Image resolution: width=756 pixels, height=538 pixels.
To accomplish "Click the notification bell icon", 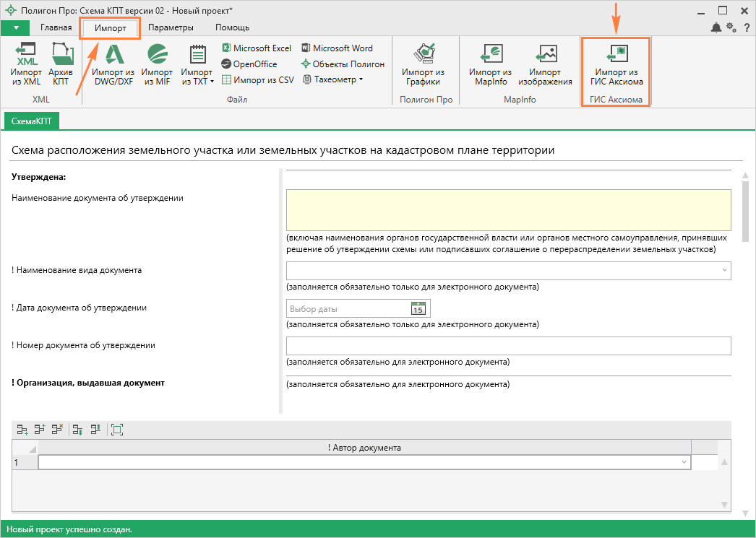I will (x=716, y=27).
